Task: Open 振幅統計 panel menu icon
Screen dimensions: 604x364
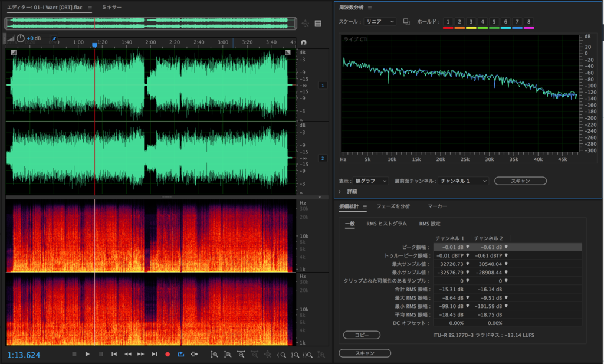Action: (365, 207)
